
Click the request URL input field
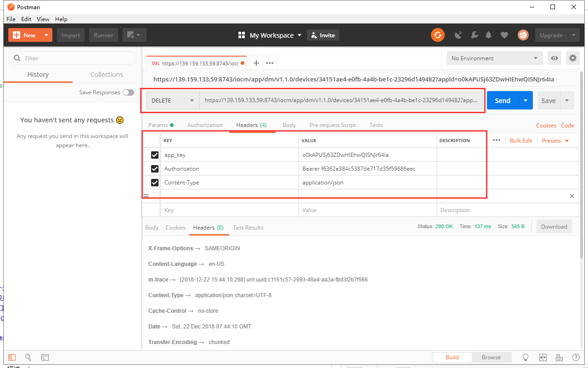click(341, 101)
